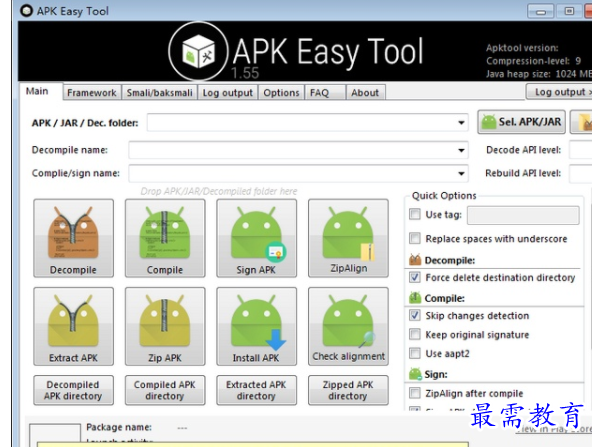Screen dimensions: 592x447
Task: Enable Use aapt2 option
Action: pos(415,353)
